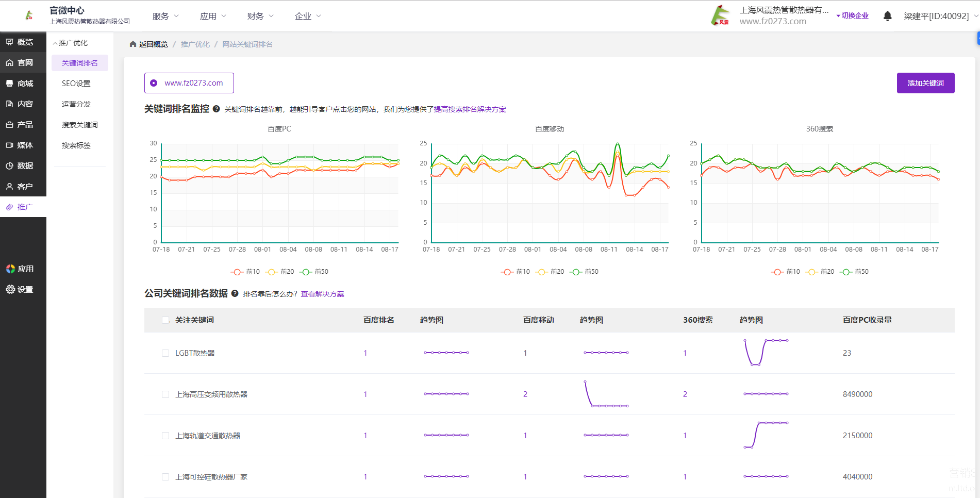The image size is (980, 498).
Task: Check the LGBT散热器 keyword checkbox
Action: 165,353
